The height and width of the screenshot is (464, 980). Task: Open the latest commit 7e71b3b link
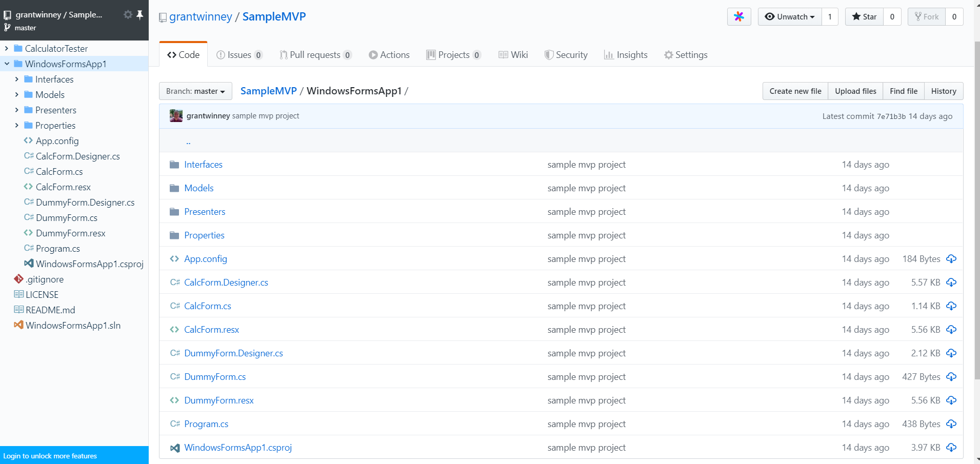point(891,116)
